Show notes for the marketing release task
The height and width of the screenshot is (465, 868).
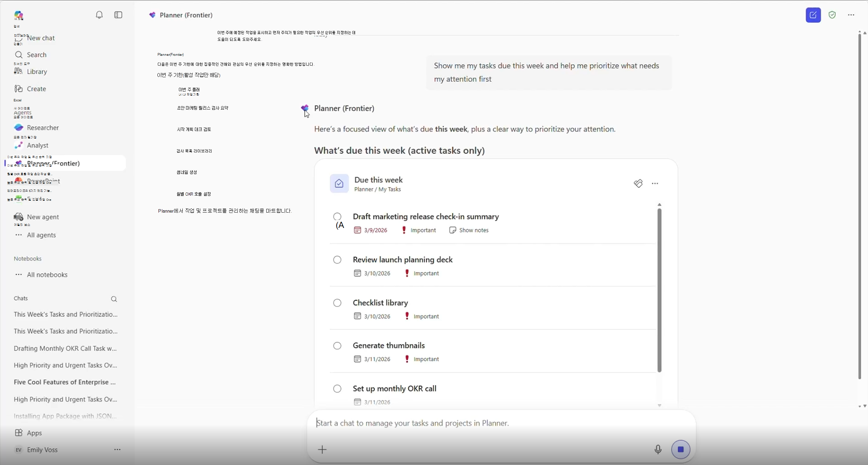click(x=469, y=230)
